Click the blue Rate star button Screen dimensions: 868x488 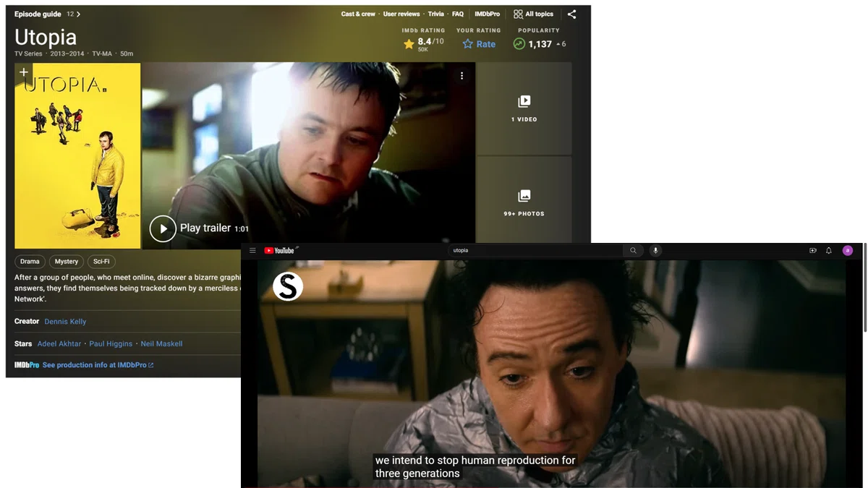click(x=479, y=44)
